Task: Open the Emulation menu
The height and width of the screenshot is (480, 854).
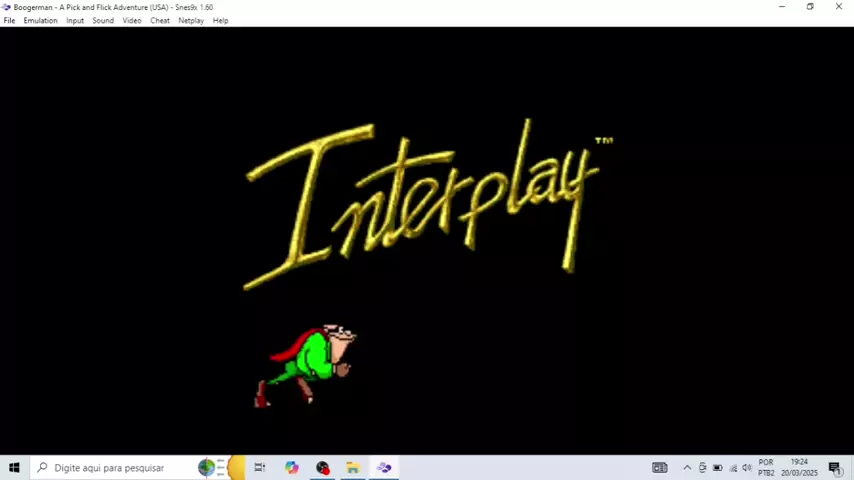Action: pos(40,21)
